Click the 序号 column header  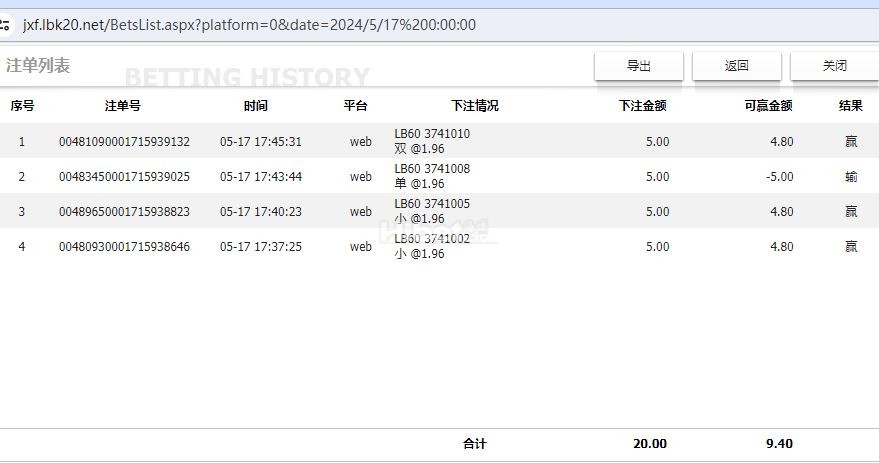click(x=22, y=105)
